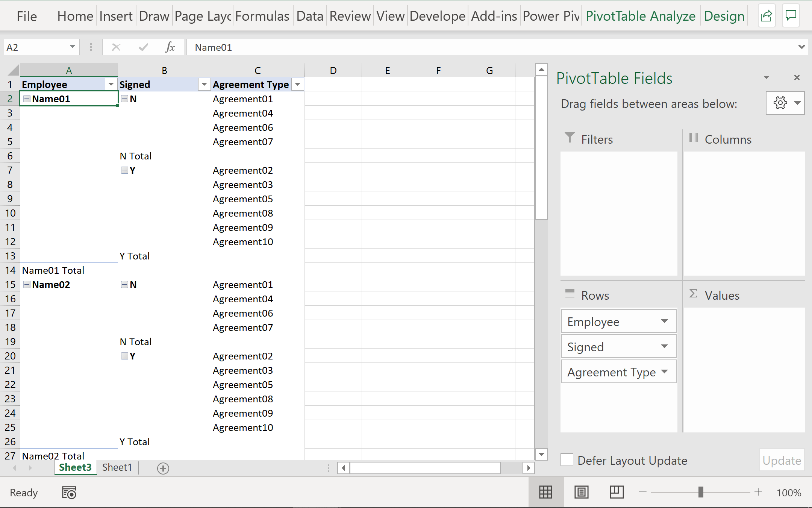Image resolution: width=812 pixels, height=508 pixels.
Task: Switch to Normal view in status bar
Action: (x=545, y=492)
